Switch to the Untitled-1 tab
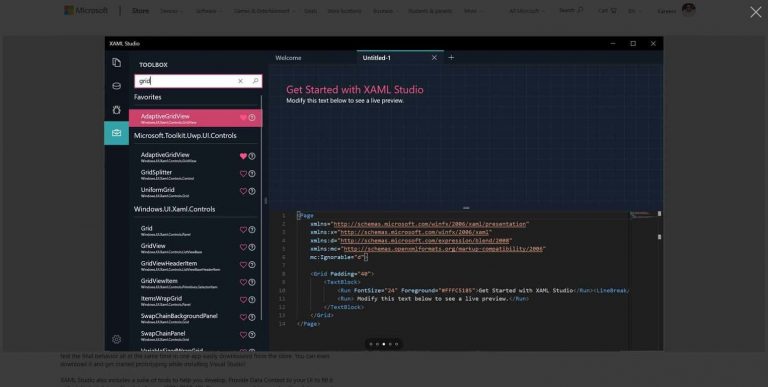The height and width of the screenshot is (387, 768). 376,58
